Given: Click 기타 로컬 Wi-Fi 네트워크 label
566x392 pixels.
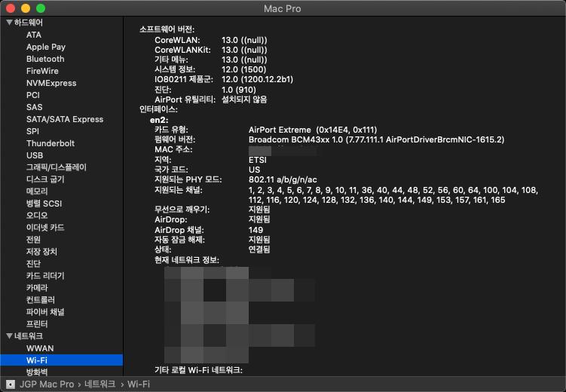Looking at the screenshot, I should (198, 370).
